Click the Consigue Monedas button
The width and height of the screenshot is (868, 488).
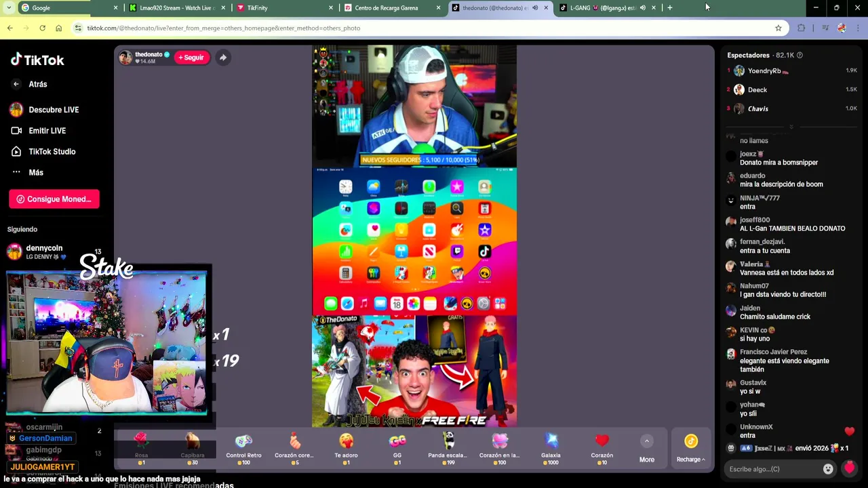[x=54, y=199]
